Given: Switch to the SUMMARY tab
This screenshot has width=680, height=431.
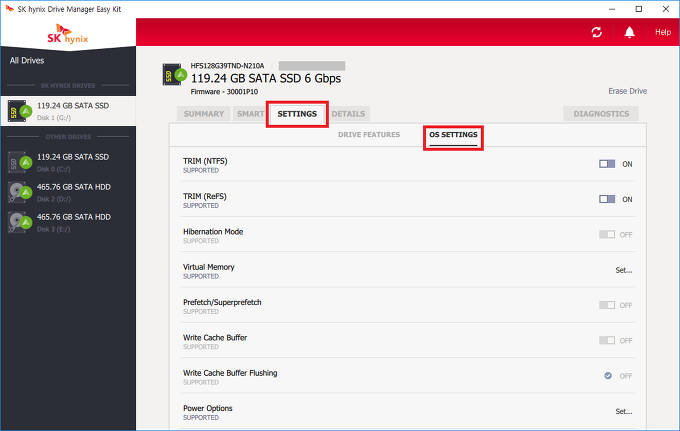Looking at the screenshot, I should click(203, 114).
